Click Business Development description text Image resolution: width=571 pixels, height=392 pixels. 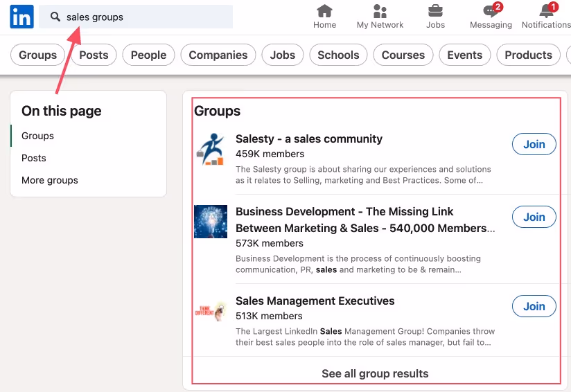tap(358, 264)
